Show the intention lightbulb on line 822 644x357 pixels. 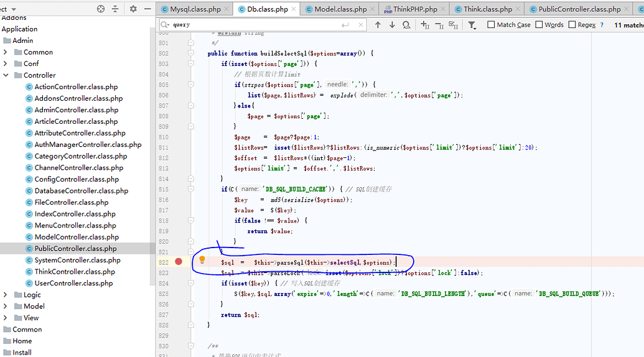tap(202, 259)
